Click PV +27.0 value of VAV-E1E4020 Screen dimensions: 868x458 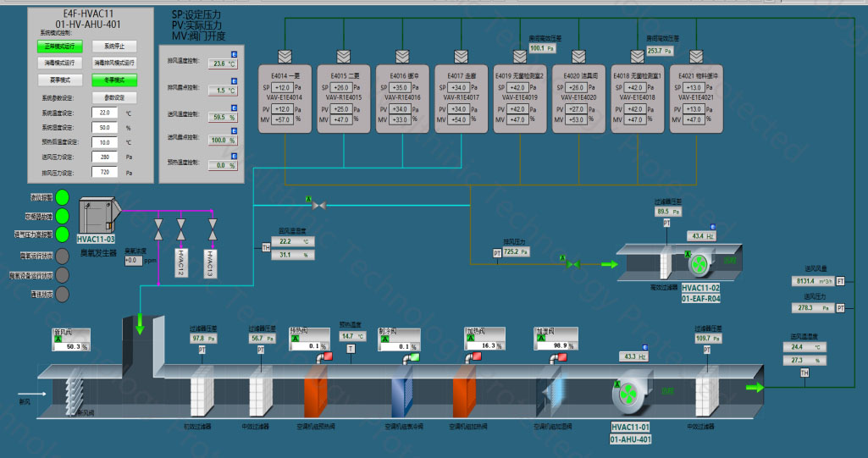click(577, 109)
